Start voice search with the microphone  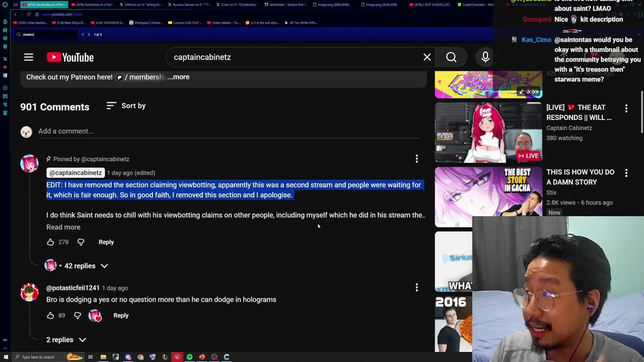pyautogui.click(x=486, y=57)
